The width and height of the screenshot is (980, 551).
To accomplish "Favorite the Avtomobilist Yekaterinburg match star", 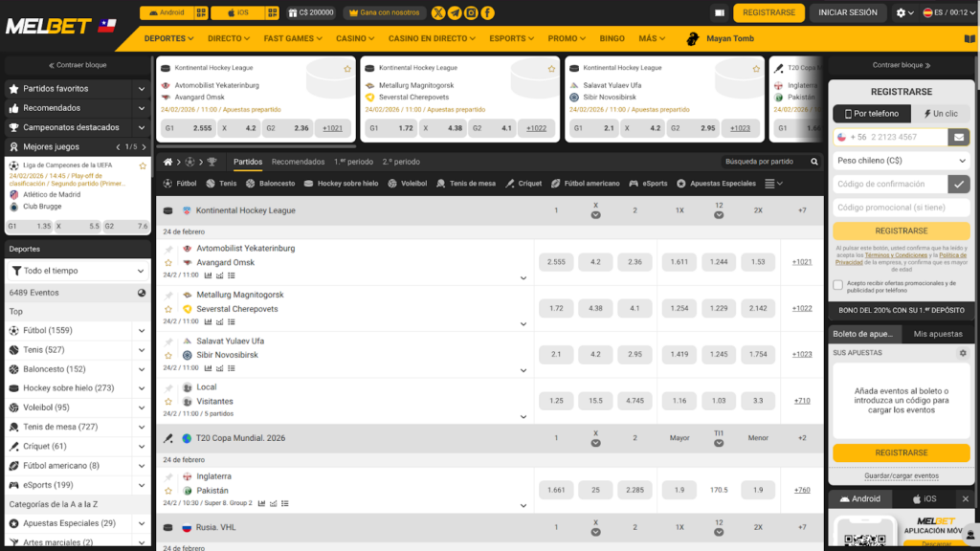I will (x=168, y=262).
